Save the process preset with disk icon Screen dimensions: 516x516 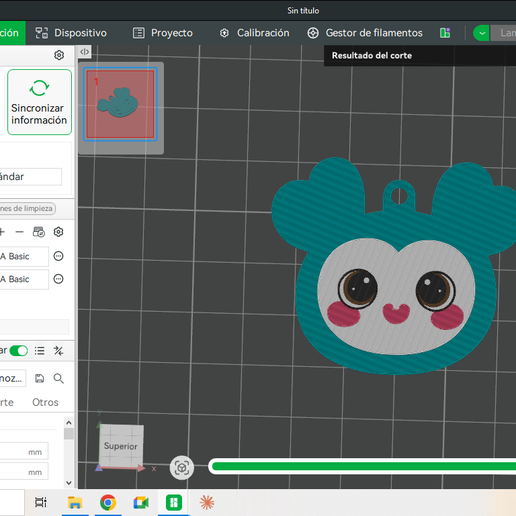pyautogui.click(x=39, y=378)
